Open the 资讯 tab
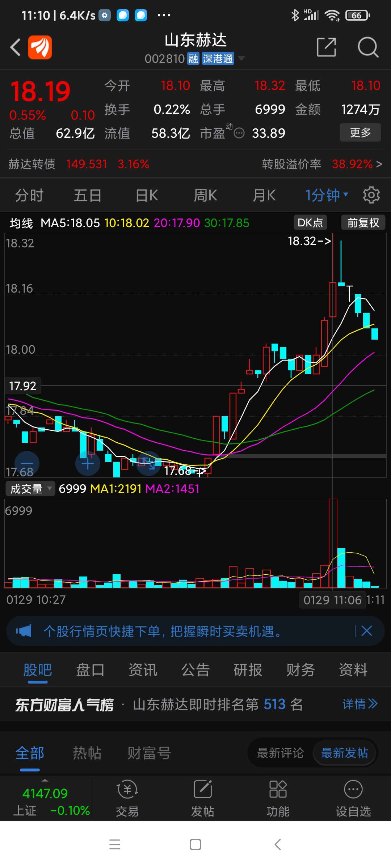The width and height of the screenshot is (391, 868). pyautogui.click(x=143, y=670)
